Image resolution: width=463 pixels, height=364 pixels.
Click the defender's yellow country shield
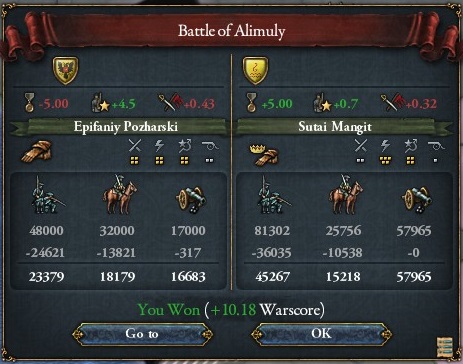point(255,70)
